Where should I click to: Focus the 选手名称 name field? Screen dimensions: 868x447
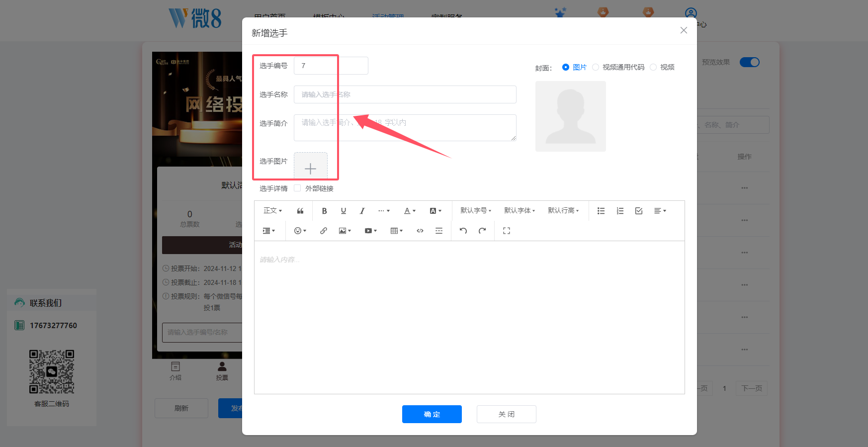coord(405,94)
